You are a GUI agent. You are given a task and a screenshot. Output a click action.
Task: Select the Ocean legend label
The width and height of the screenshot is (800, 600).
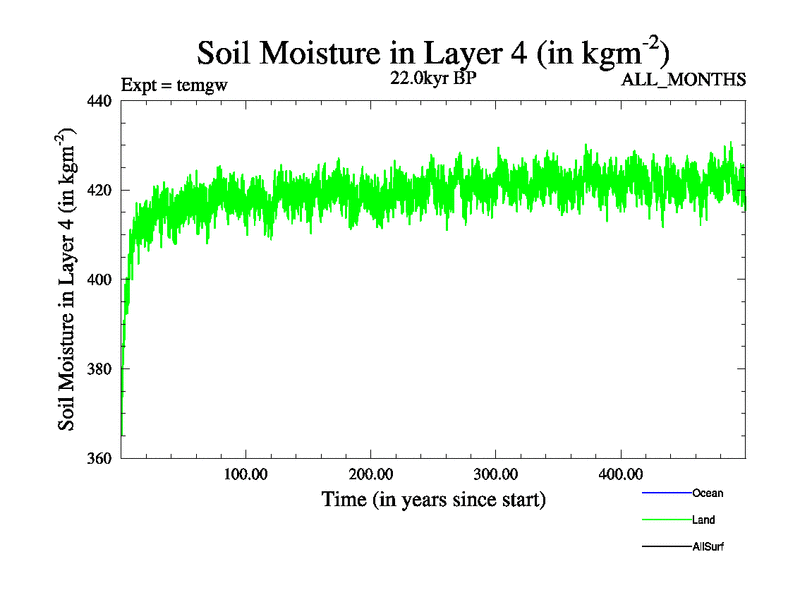[x=707, y=493]
